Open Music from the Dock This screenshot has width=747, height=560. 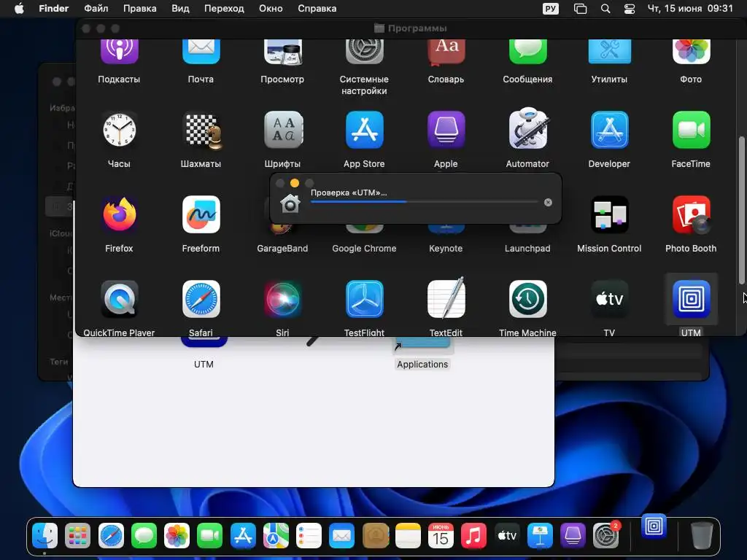[x=473, y=536]
